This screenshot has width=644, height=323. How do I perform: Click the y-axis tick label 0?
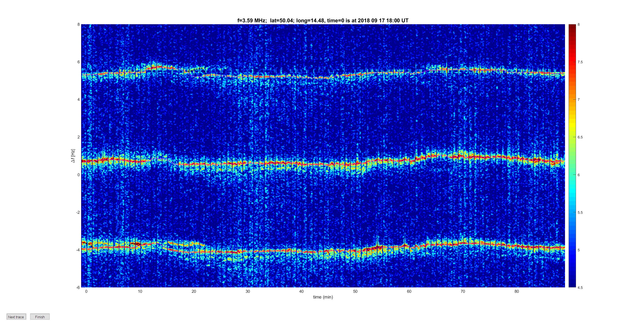[x=79, y=175]
